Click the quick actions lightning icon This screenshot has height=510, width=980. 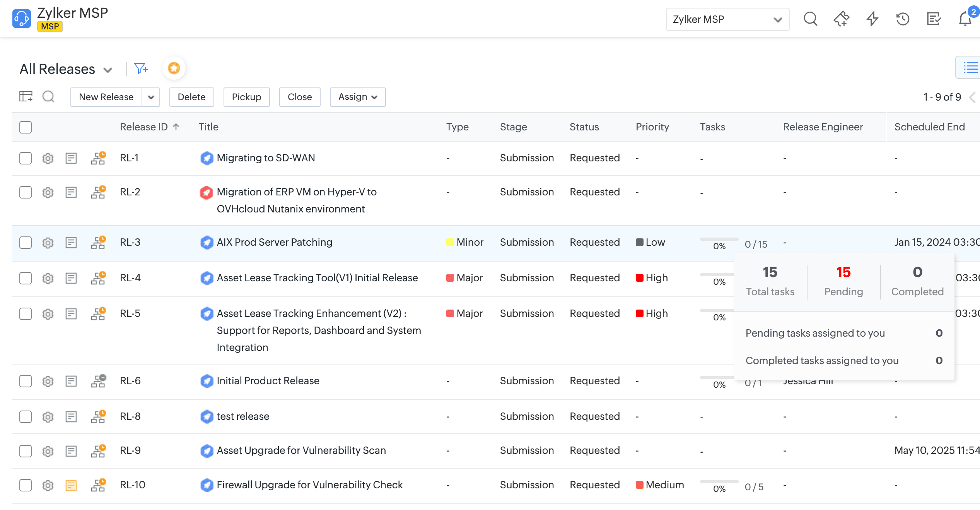(872, 19)
